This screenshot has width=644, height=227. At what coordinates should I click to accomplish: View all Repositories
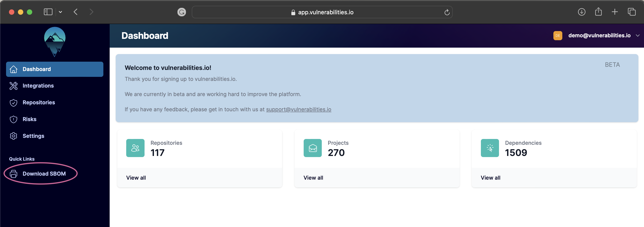pos(136,178)
